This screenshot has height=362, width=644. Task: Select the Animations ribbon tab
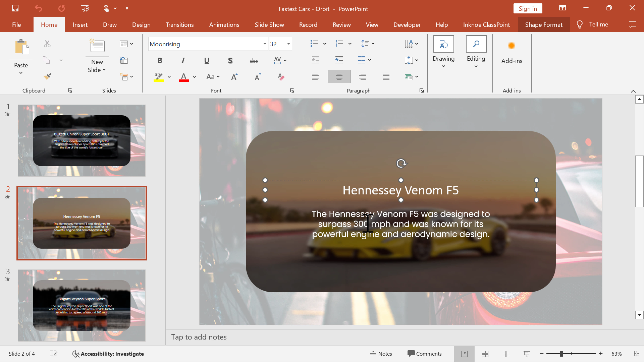(x=224, y=24)
